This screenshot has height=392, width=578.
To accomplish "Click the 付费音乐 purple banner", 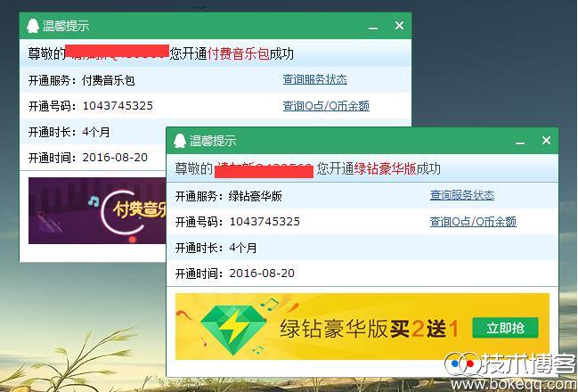I will pyautogui.click(x=97, y=210).
